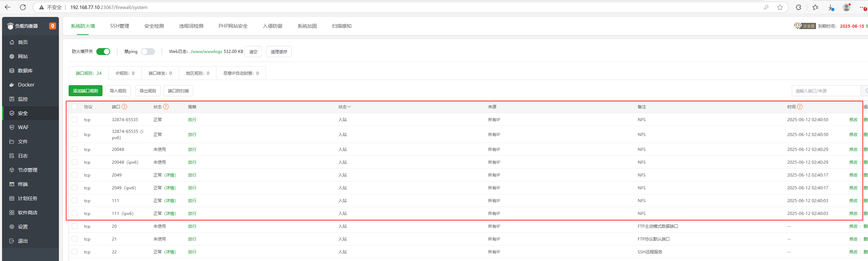Click the time column help icon

[800, 107]
